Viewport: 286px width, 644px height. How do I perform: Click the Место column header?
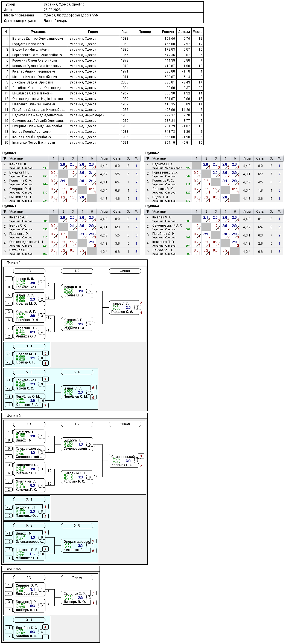pyautogui.click(x=197, y=32)
